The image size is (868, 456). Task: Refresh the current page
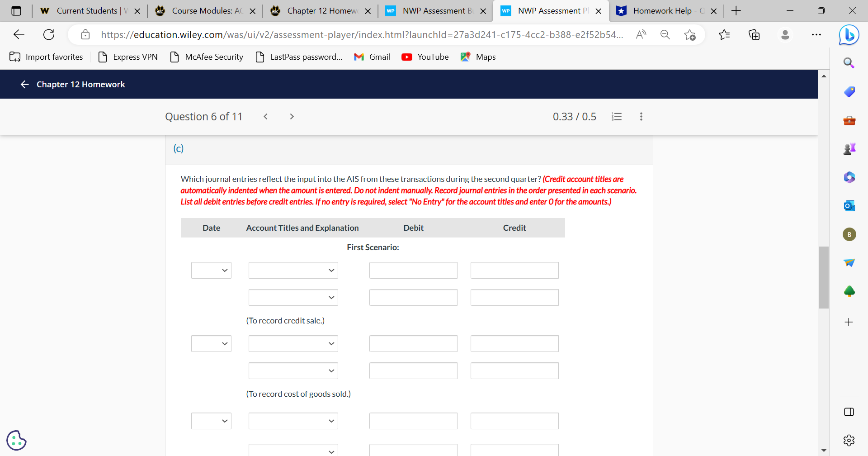49,34
